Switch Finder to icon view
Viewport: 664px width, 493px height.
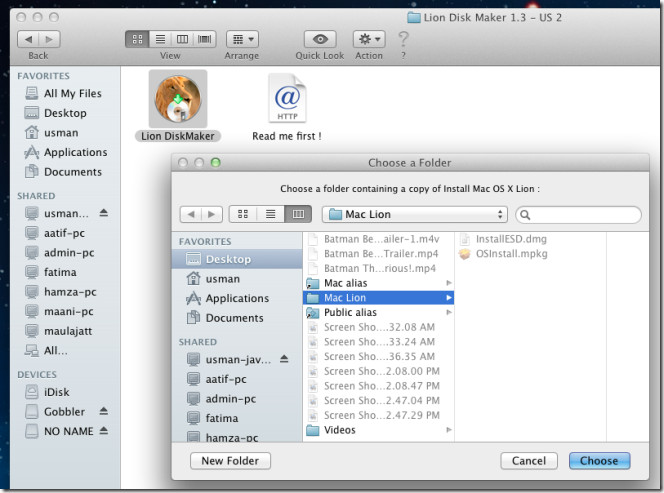tap(138, 39)
